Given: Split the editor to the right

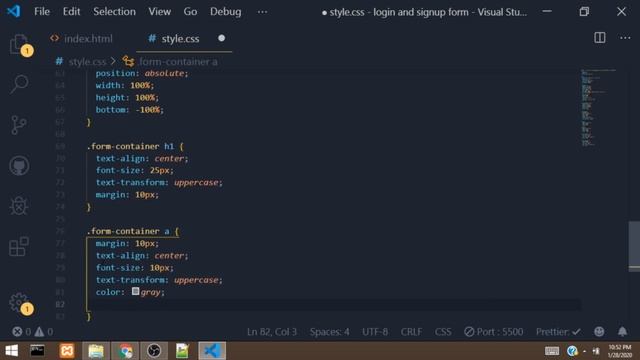Looking at the screenshot, I should [x=600, y=38].
